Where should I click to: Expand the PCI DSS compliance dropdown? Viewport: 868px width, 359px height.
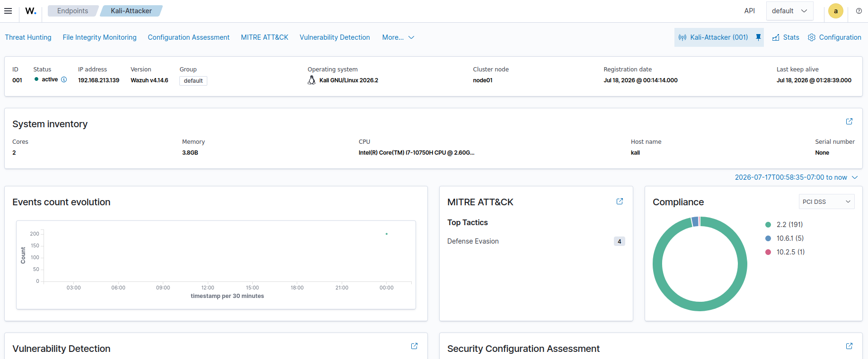pyautogui.click(x=826, y=201)
